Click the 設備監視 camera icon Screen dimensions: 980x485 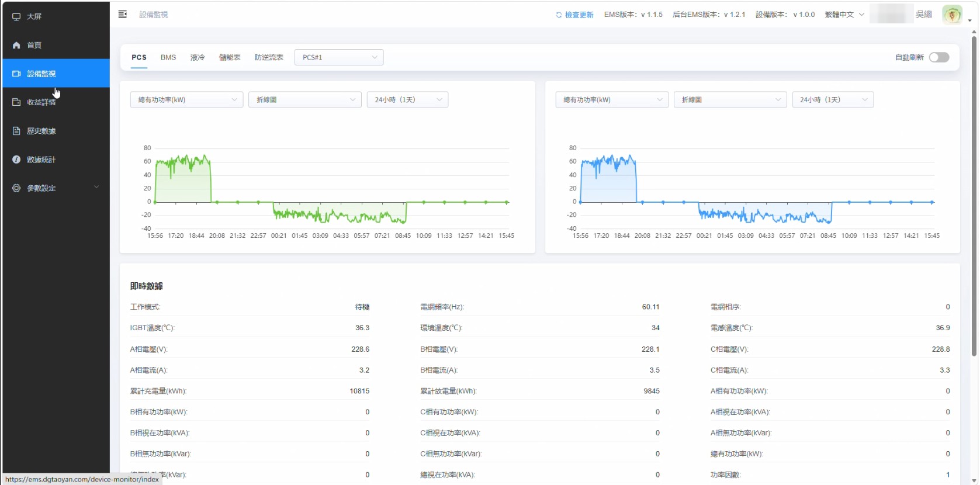coord(16,74)
